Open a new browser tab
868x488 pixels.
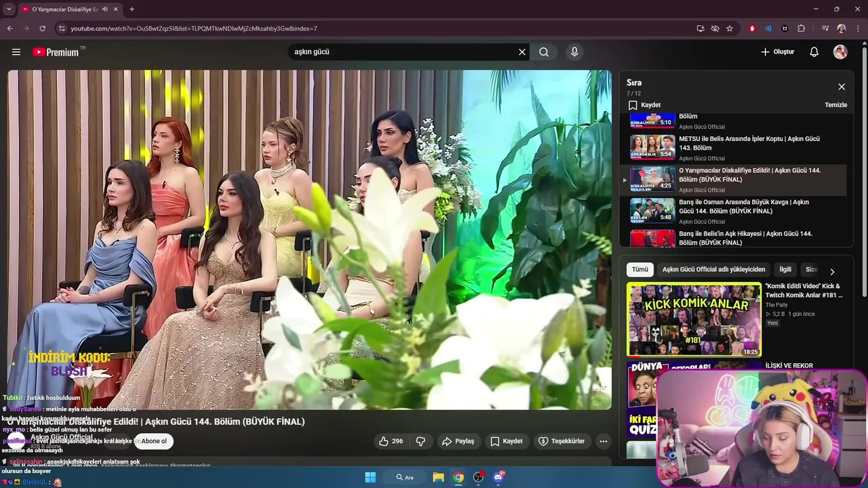pyautogui.click(x=132, y=9)
